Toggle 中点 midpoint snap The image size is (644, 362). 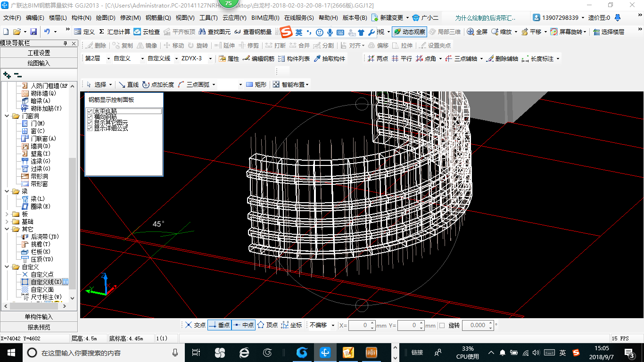click(243, 325)
